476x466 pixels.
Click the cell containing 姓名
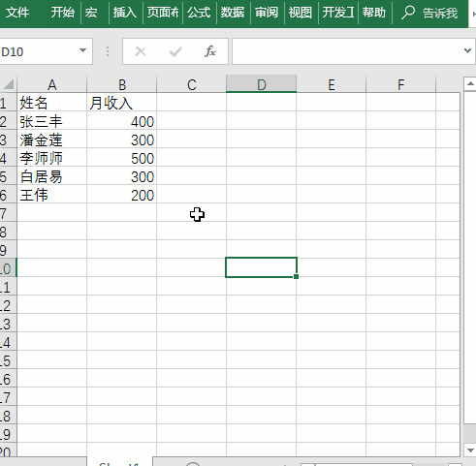click(52, 103)
